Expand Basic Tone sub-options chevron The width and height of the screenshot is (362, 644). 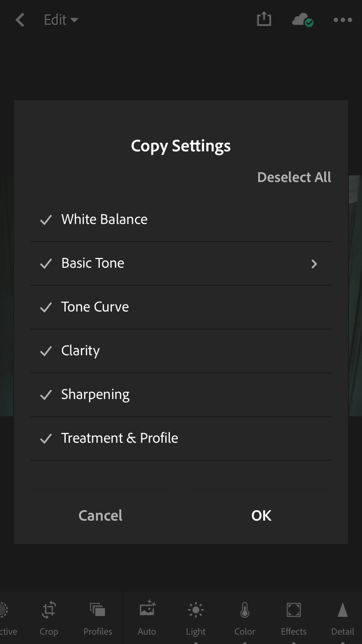(314, 264)
